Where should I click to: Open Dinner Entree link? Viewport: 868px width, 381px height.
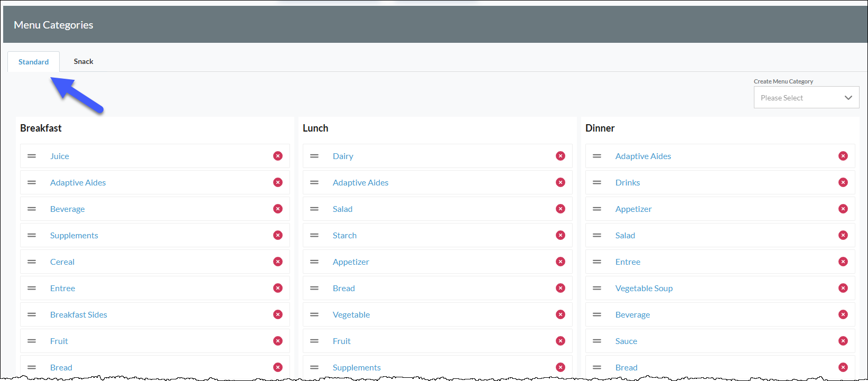pyautogui.click(x=628, y=262)
